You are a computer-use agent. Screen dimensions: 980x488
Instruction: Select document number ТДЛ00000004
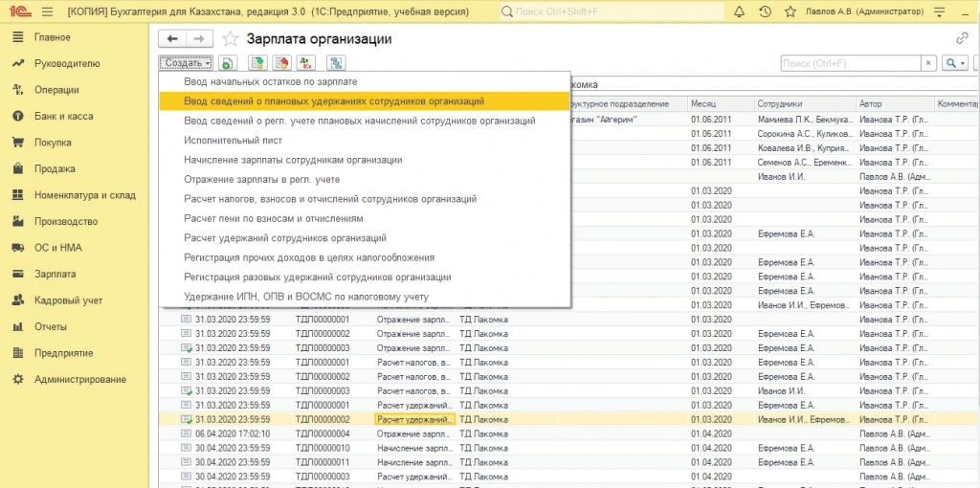pyautogui.click(x=323, y=433)
